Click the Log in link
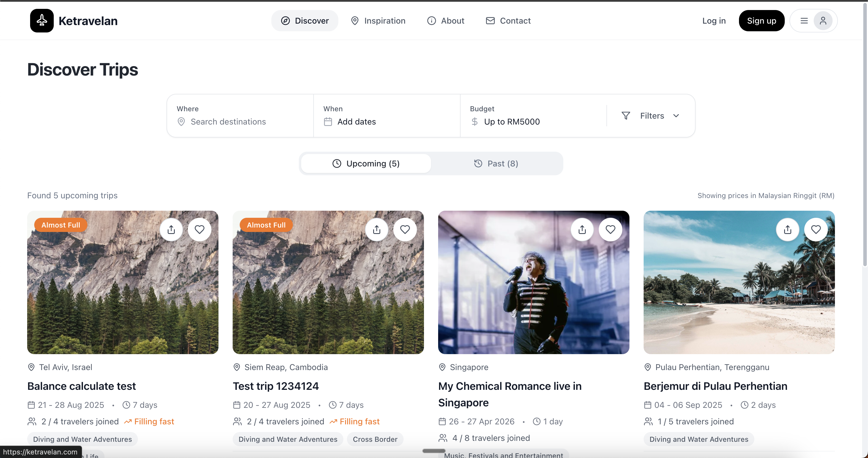868x458 pixels. [714, 21]
